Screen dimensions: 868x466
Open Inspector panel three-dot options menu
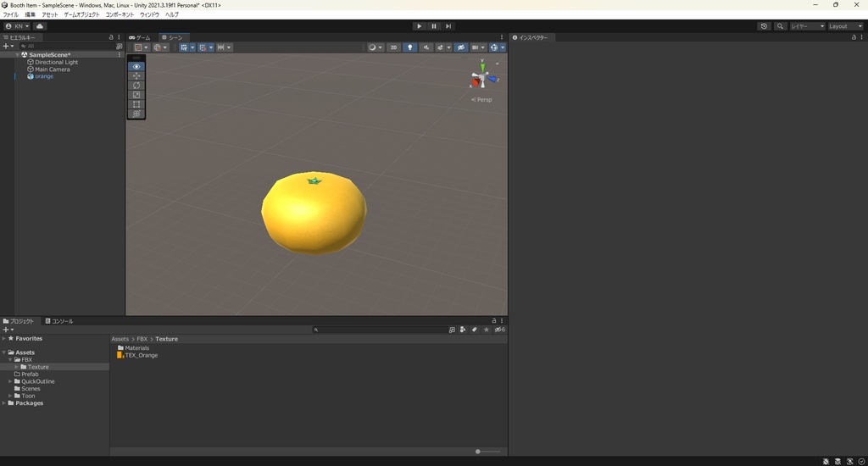861,37
